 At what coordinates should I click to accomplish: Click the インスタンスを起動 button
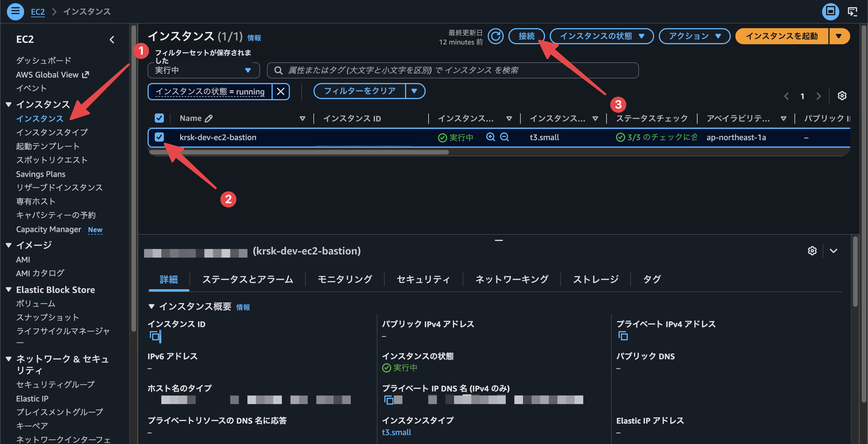(782, 36)
